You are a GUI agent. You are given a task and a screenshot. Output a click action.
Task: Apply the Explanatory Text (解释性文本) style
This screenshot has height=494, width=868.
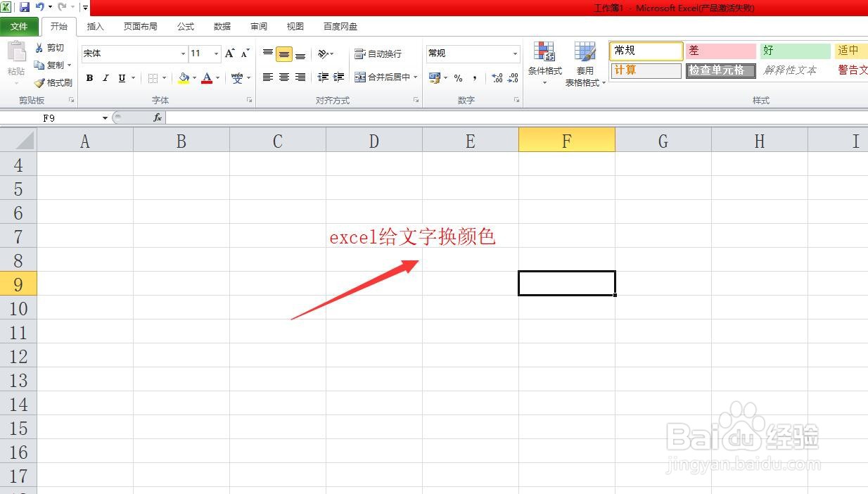[x=796, y=70]
